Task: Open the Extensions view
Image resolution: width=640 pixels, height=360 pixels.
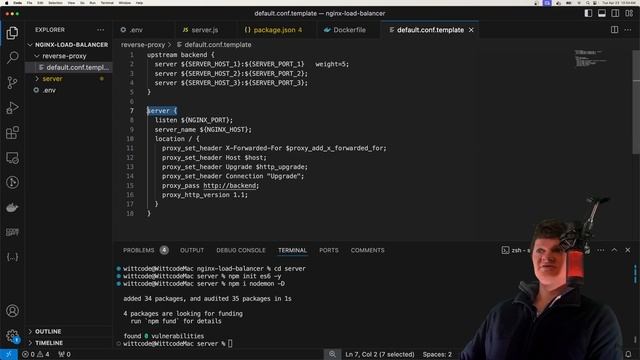Action: 12,133
